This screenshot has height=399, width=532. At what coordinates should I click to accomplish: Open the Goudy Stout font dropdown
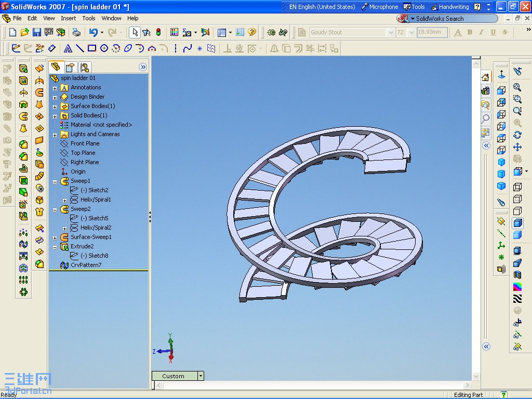pyautogui.click(x=391, y=32)
